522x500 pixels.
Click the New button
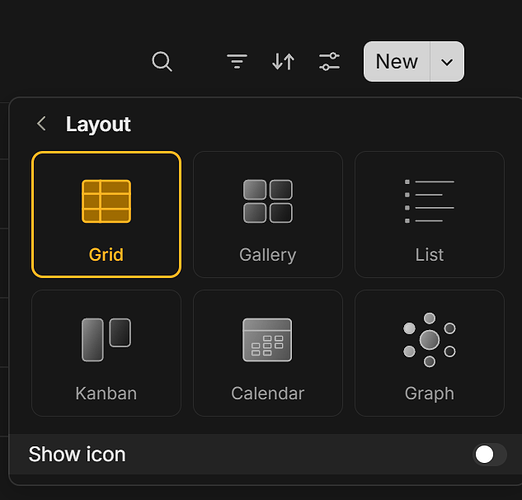click(x=397, y=62)
